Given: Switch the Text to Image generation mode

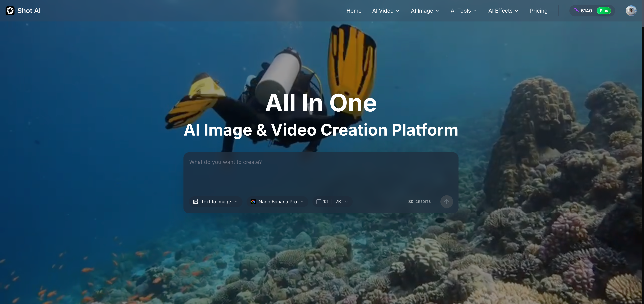Looking at the screenshot, I should (216, 201).
